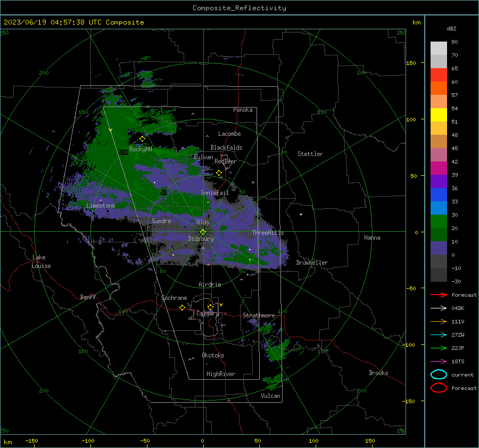Click the 2023/06/19 UTC timestamp
This screenshot has width=479, height=448.
[x=73, y=22]
